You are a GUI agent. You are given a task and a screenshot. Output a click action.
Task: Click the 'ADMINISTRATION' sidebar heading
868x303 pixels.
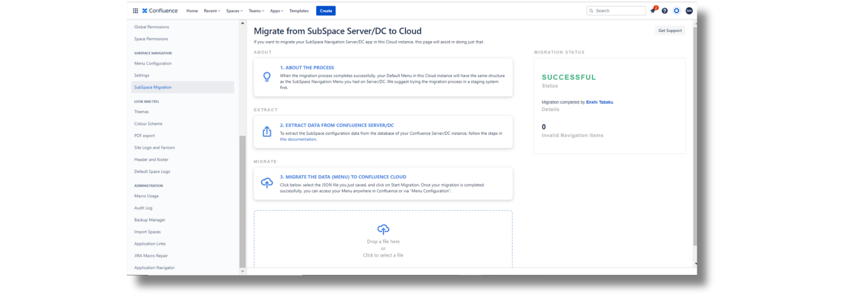[x=149, y=186]
